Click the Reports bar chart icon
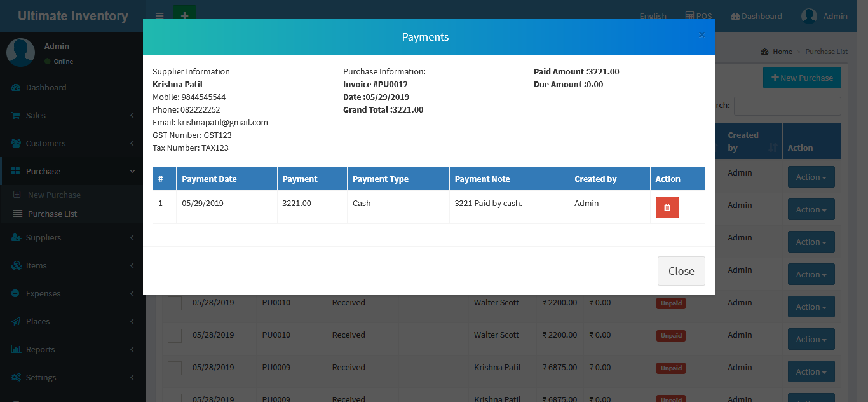868x402 pixels. click(17, 350)
